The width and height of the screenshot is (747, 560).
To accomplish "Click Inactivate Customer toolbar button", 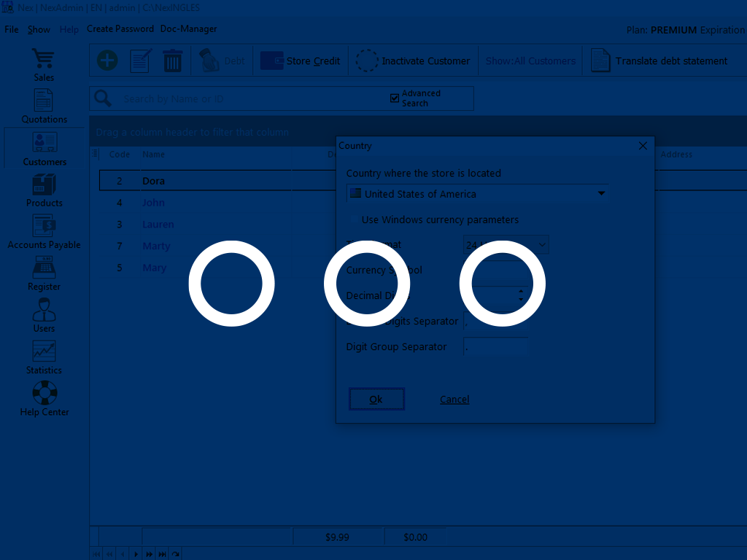I will click(x=412, y=61).
